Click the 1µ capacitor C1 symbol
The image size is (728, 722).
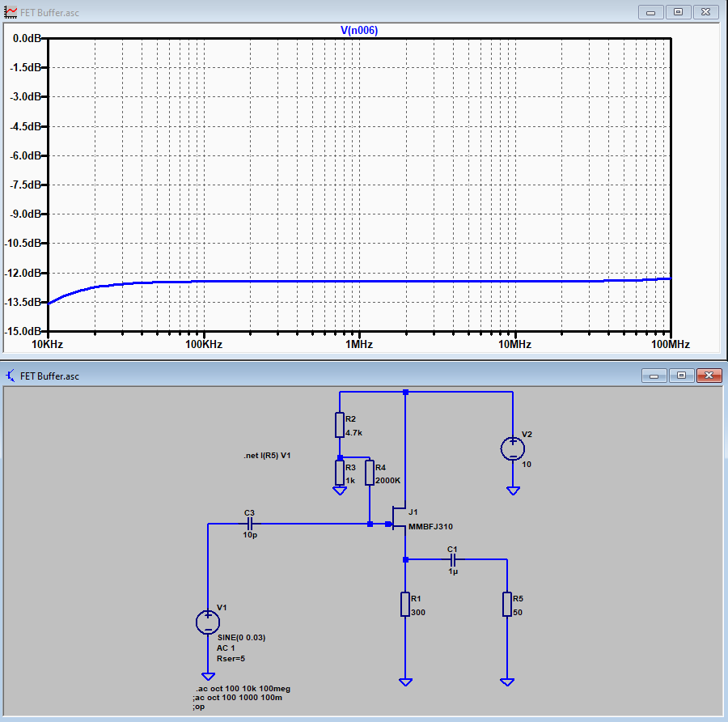click(453, 559)
